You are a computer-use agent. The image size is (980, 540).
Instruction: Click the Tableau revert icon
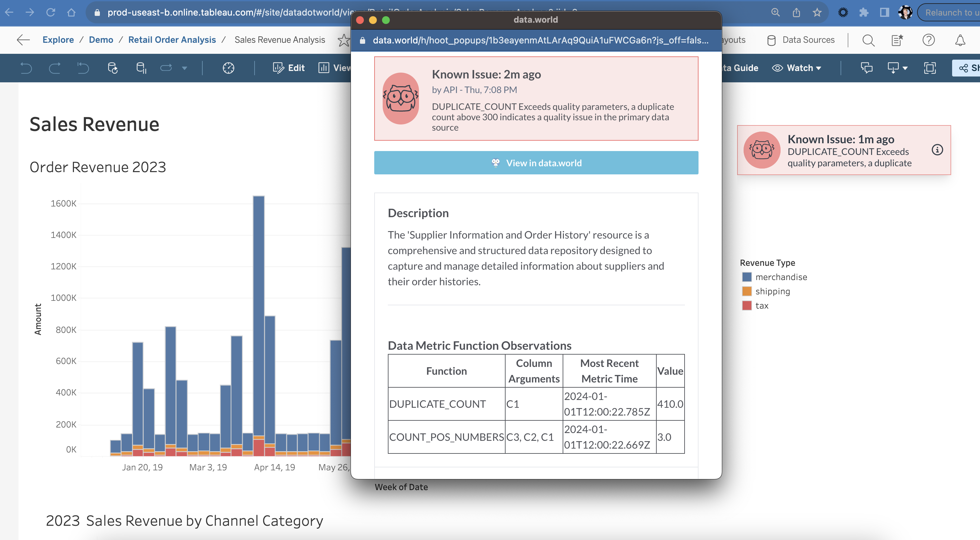click(83, 68)
